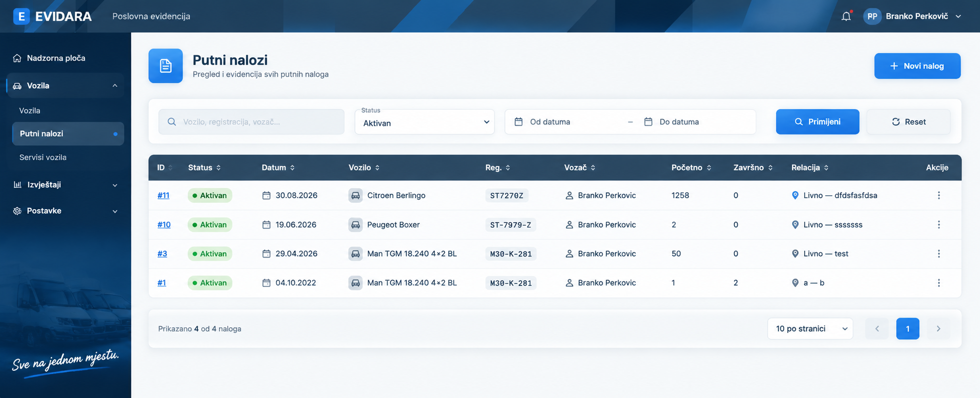Select Putni nalozi in sidebar
The image size is (980, 398).
[68, 133]
